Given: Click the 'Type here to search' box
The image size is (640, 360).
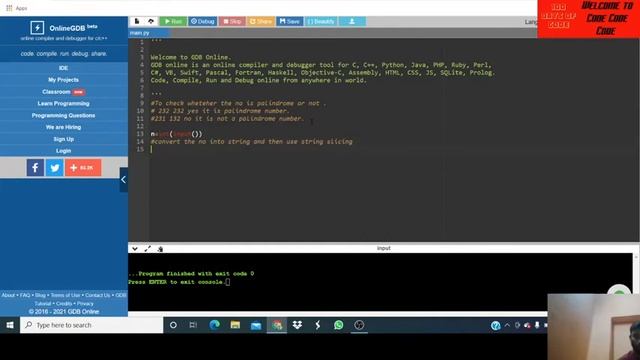Looking at the screenshot, I should [91, 325].
